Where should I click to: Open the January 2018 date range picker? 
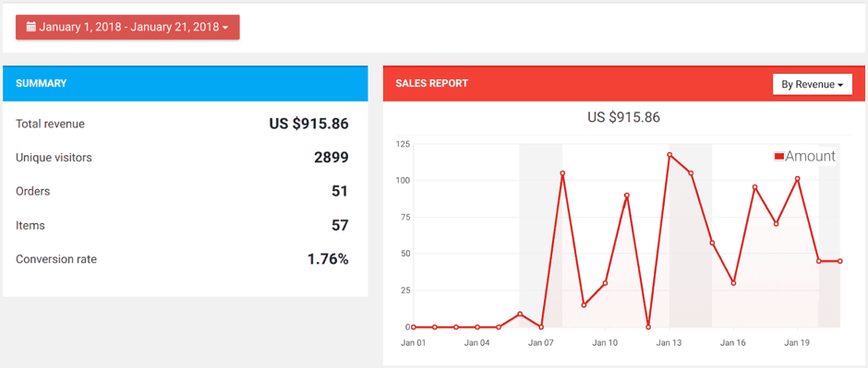click(x=127, y=27)
